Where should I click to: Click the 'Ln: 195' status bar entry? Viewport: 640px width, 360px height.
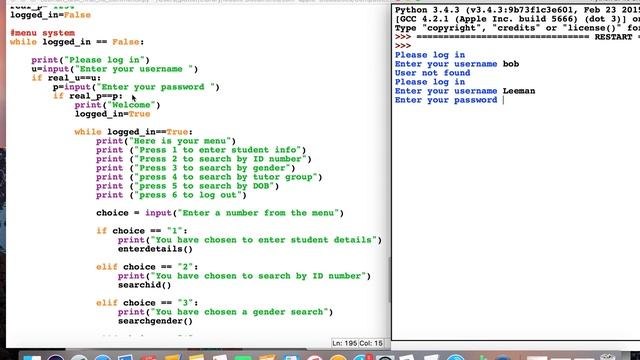coord(344,343)
